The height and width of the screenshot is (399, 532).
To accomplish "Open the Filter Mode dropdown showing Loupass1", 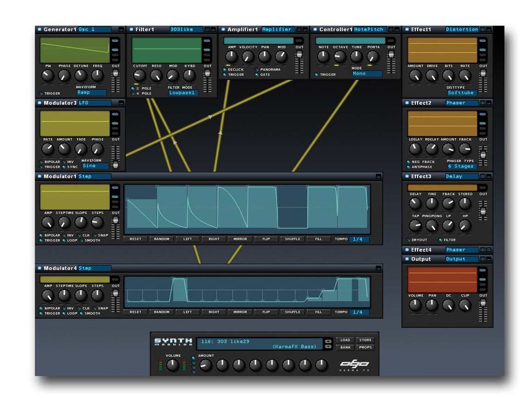I will click(x=184, y=93).
